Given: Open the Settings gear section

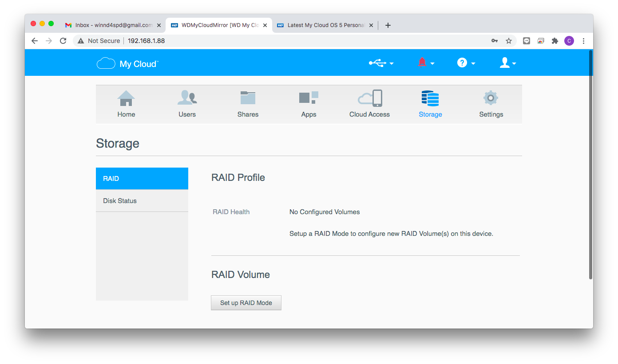Looking at the screenshot, I should click(491, 104).
